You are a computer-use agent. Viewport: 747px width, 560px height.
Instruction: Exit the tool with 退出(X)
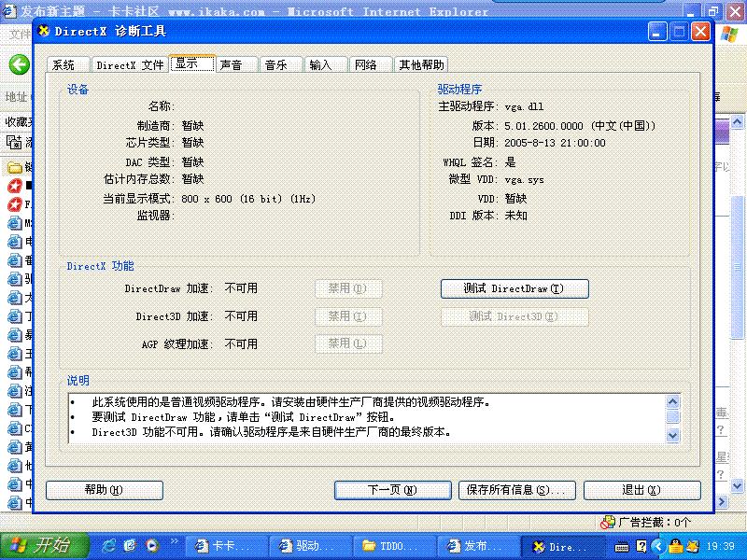pos(641,490)
